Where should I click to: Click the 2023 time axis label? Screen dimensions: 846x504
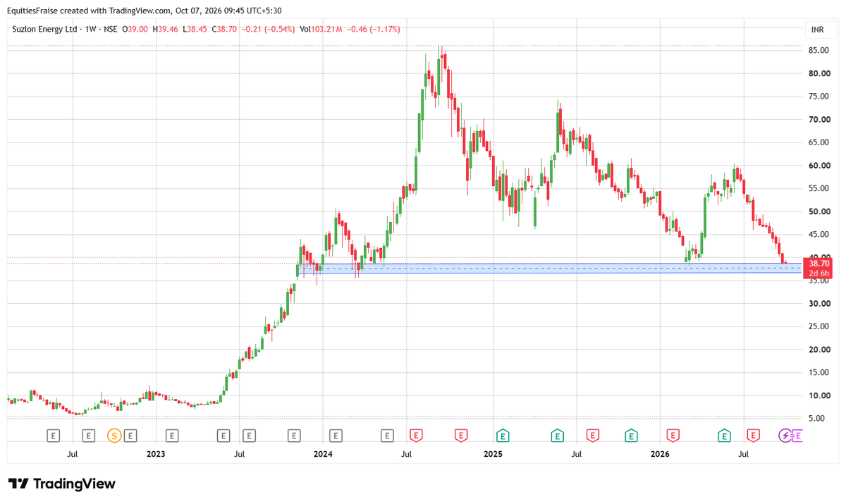(156, 455)
